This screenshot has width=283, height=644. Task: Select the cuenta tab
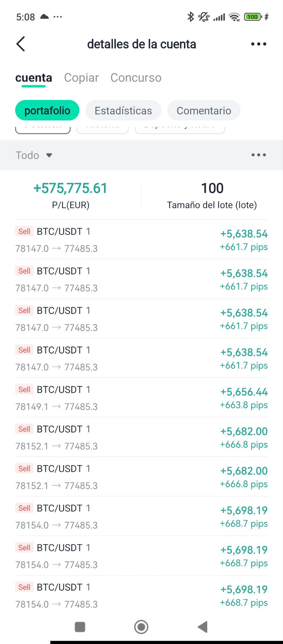34,78
